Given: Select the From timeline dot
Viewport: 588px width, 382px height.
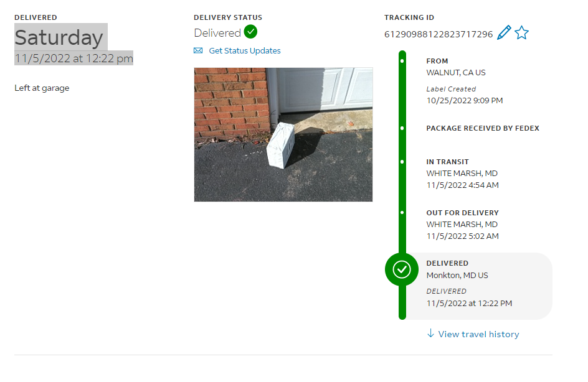Looking at the screenshot, I should (402, 61).
